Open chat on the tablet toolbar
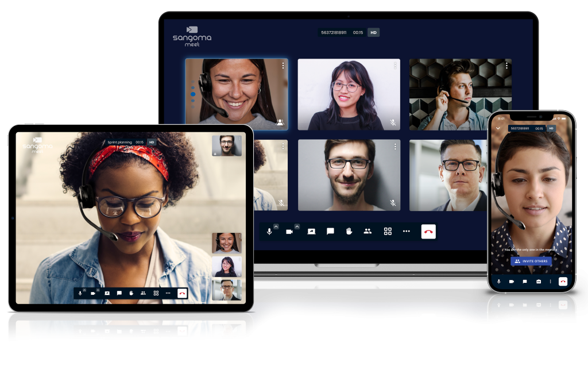 click(x=119, y=293)
